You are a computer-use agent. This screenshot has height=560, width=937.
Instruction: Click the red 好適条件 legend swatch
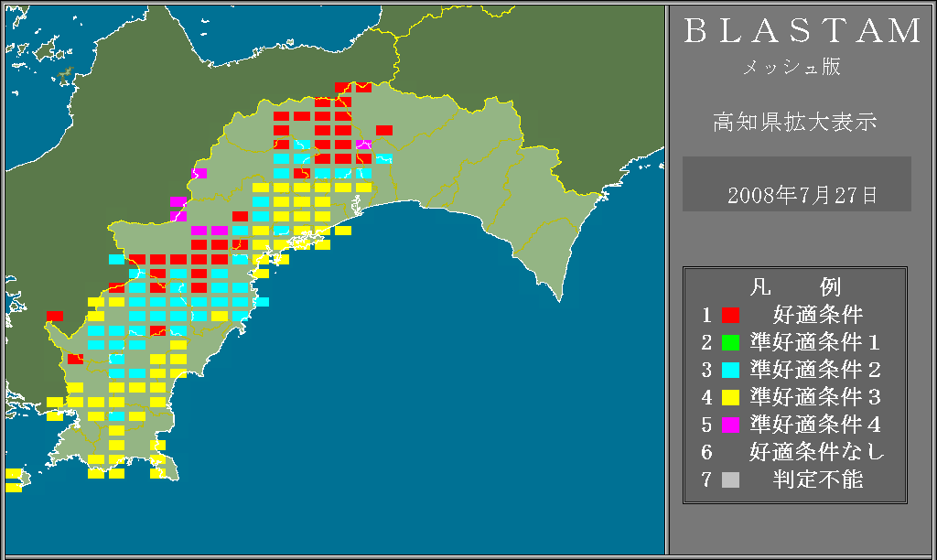(730, 316)
